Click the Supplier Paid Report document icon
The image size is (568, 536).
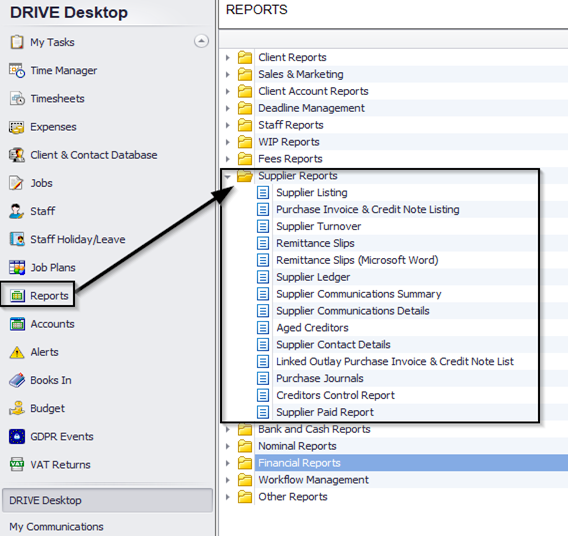point(263,412)
